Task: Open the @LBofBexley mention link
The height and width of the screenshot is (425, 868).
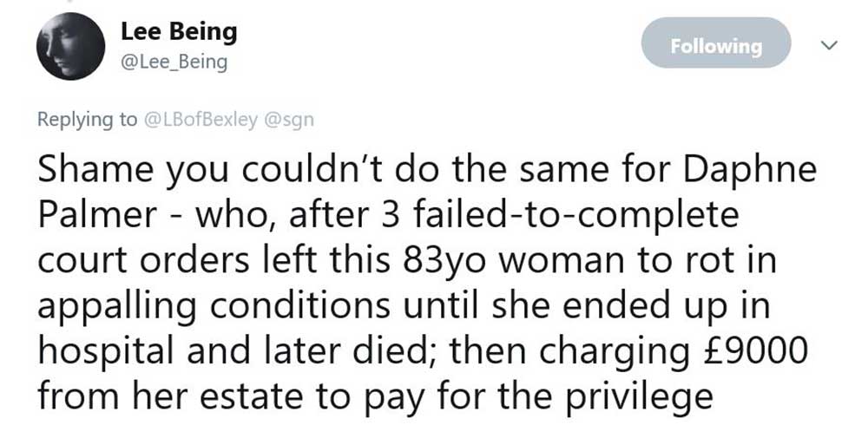Action: pyautogui.click(x=200, y=120)
